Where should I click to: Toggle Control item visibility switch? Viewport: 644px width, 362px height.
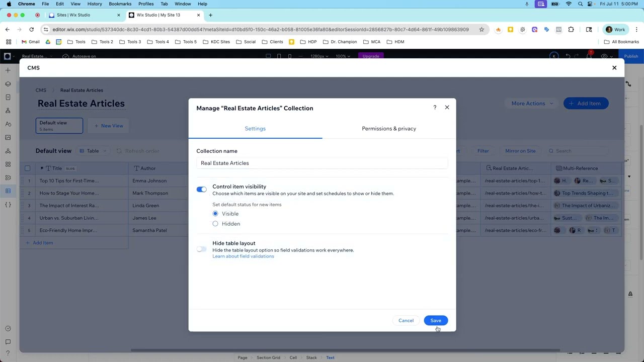click(201, 190)
